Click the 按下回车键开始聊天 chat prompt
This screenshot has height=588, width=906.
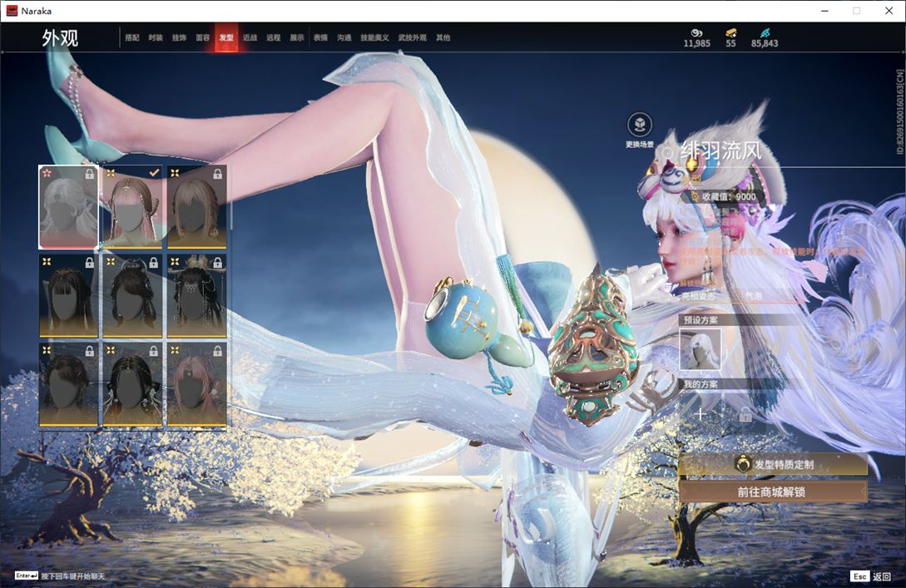[x=73, y=576]
